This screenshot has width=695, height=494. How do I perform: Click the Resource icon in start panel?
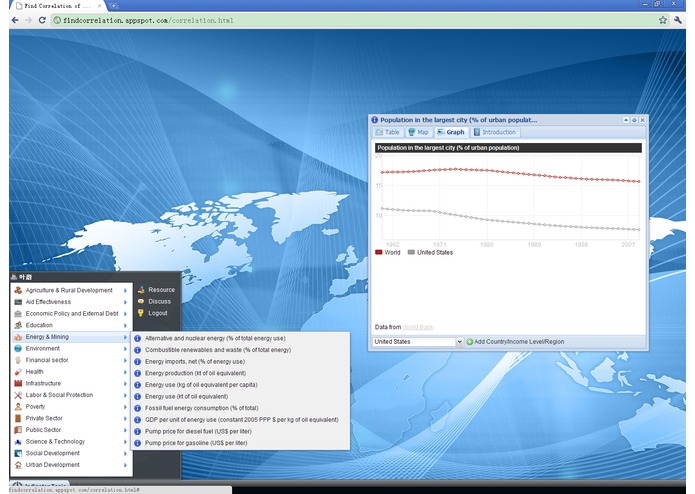[141, 290]
